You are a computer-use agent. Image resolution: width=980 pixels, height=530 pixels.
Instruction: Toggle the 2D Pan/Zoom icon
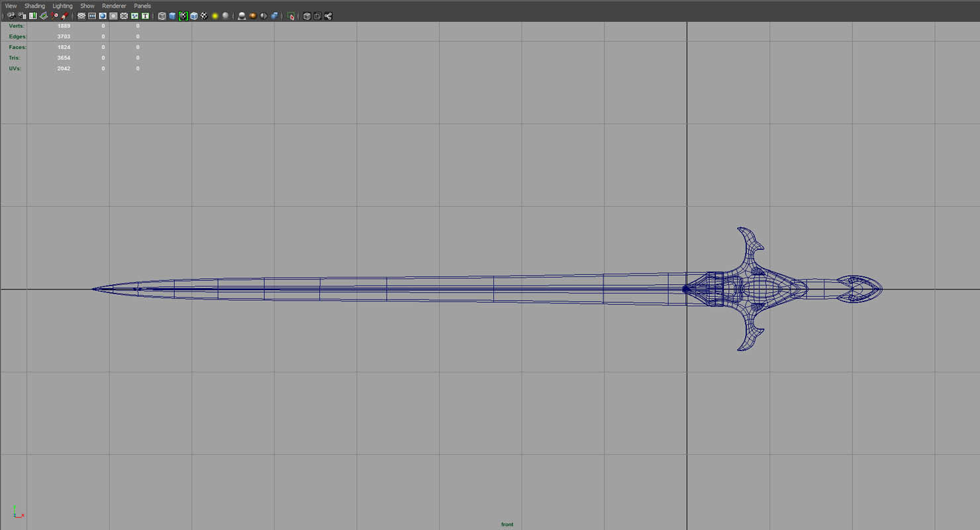click(54, 16)
